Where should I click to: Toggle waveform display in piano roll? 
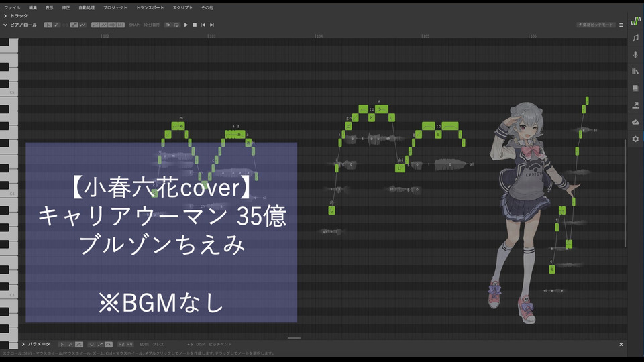click(112, 25)
